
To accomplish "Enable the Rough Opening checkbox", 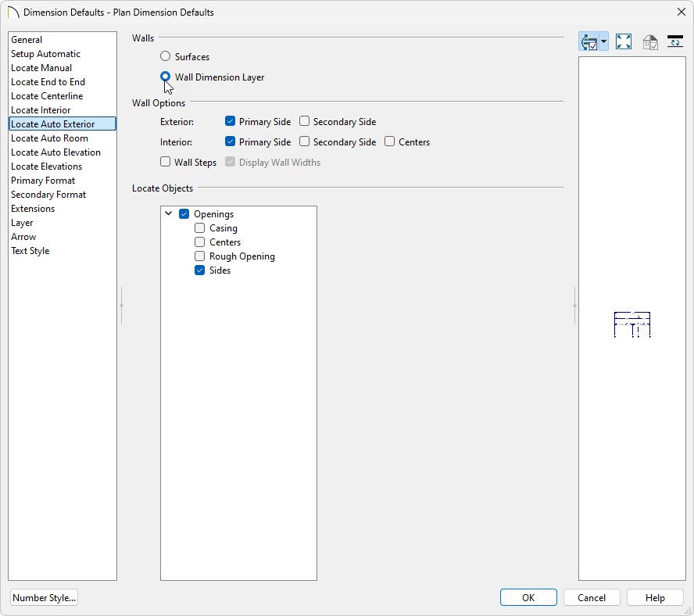I will click(x=199, y=256).
